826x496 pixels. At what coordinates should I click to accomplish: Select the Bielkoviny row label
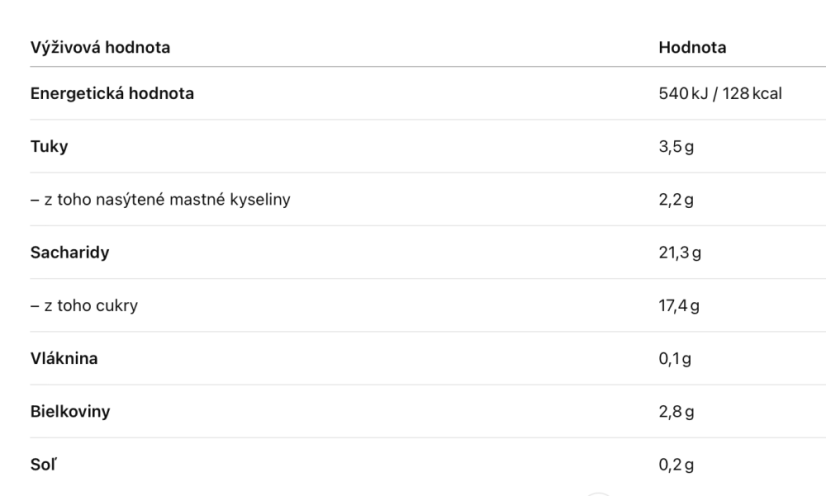[70, 411]
